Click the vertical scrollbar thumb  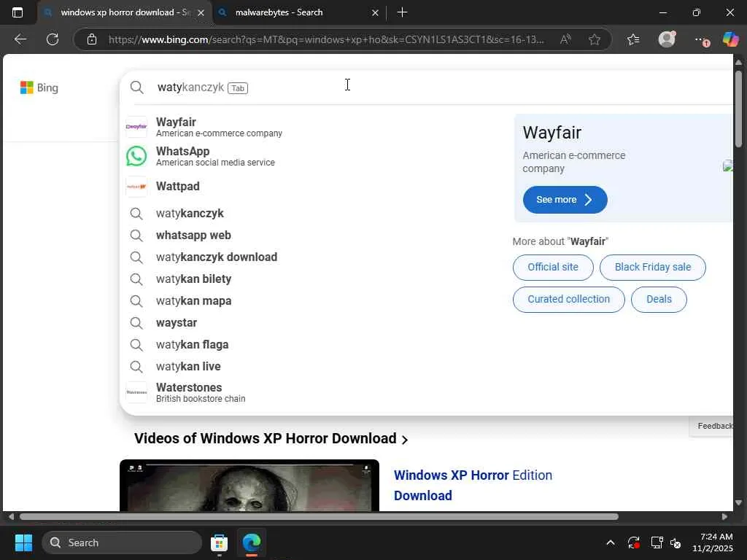point(738,109)
